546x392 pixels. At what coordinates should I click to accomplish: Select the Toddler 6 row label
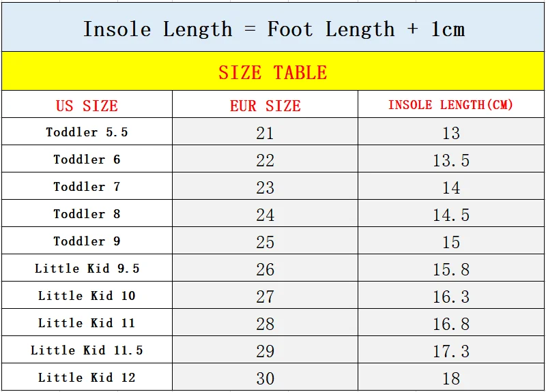87,160
